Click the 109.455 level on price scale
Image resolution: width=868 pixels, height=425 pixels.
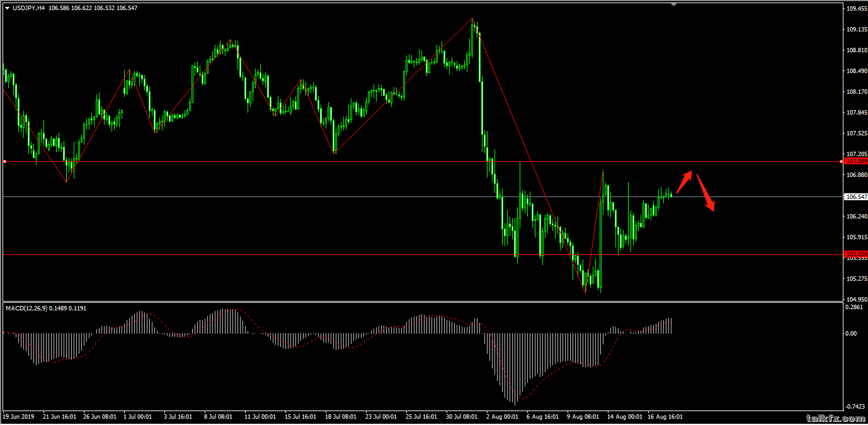tap(855, 9)
